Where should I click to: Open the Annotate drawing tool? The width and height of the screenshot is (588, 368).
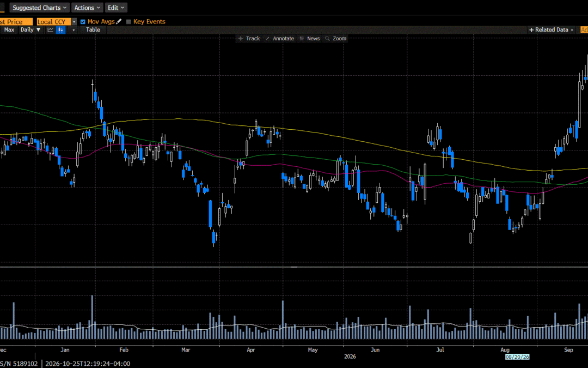(280, 38)
